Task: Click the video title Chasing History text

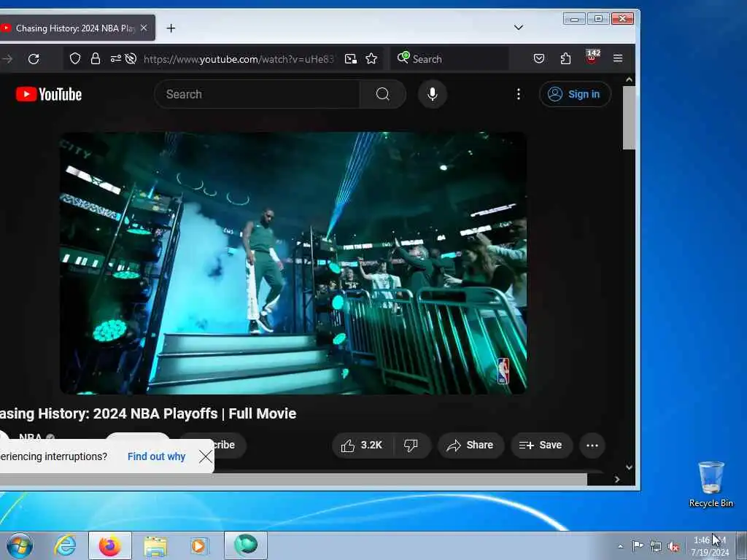Action: 148,413
